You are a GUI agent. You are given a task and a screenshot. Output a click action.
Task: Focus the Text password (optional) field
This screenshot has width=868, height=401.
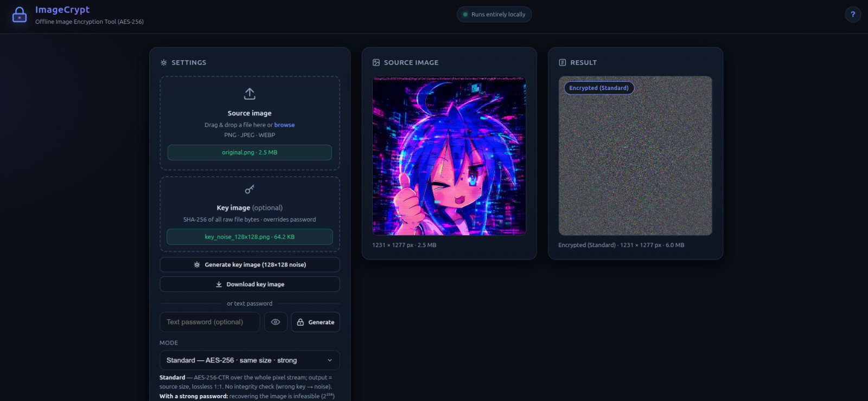point(209,322)
